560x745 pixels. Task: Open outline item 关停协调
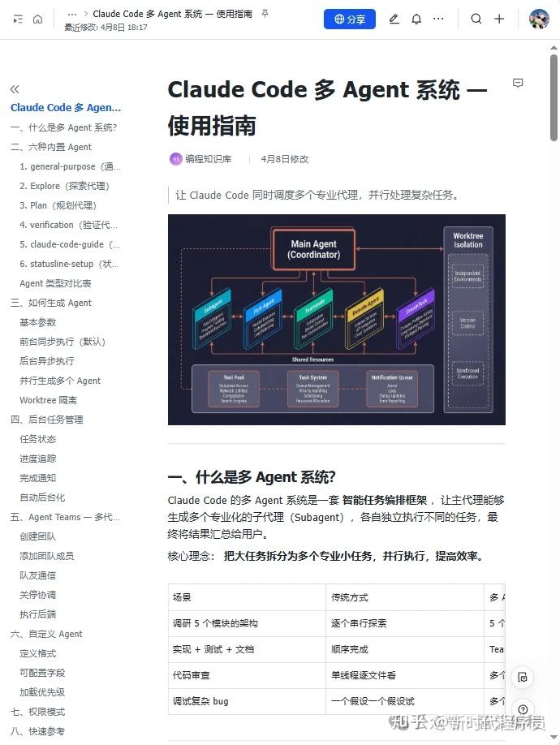[x=38, y=595]
